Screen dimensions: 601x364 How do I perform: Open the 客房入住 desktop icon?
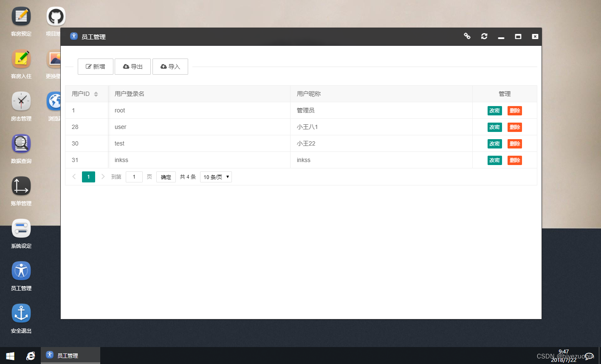click(21, 59)
